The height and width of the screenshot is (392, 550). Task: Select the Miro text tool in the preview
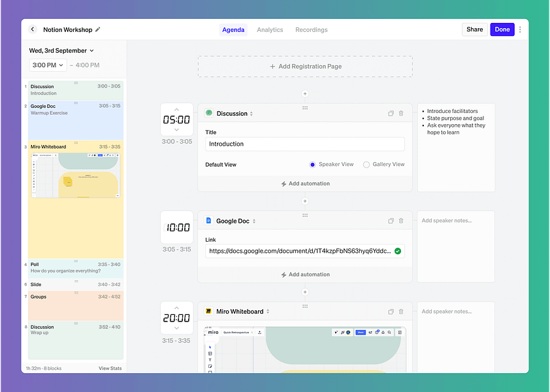coord(210,360)
